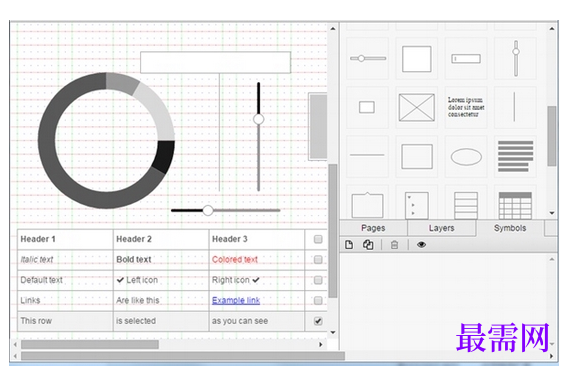
Task: Select the 'Default text' cell
Action: point(65,280)
